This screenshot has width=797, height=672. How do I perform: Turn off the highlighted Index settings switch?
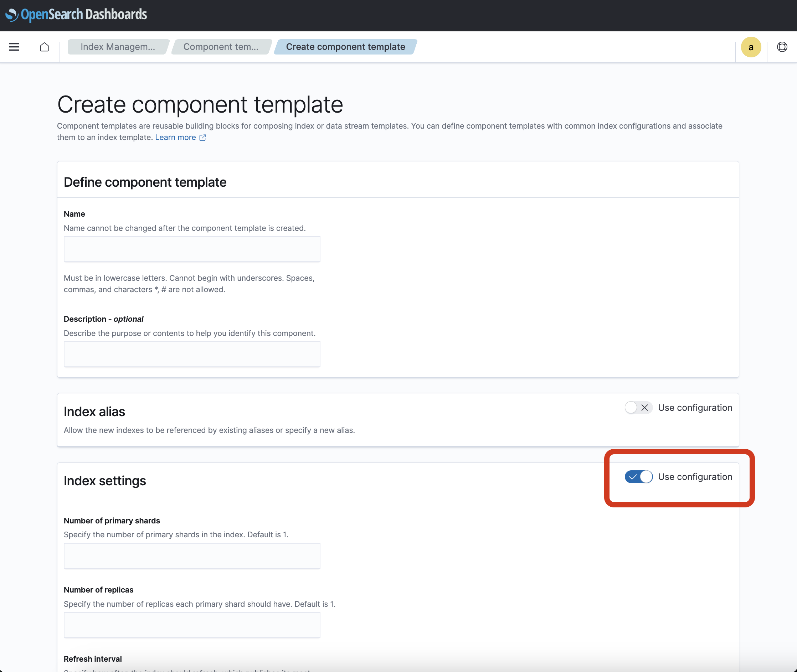(x=638, y=477)
